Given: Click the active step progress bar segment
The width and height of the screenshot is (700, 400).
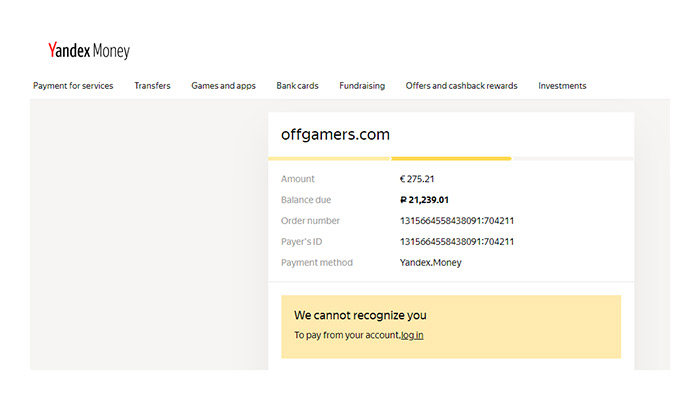Looking at the screenshot, I should 451,158.
